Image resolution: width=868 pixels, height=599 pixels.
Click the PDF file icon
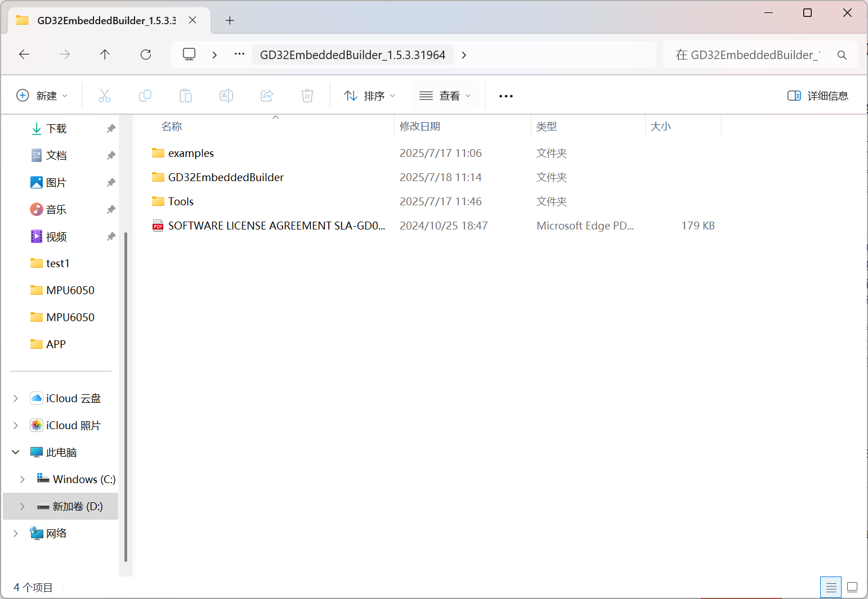pos(158,226)
